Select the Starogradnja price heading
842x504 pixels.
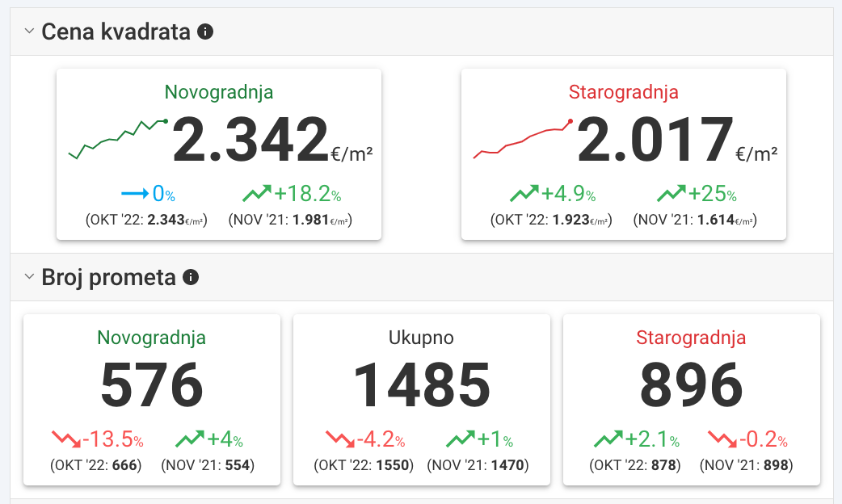click(x=623, y=92)
